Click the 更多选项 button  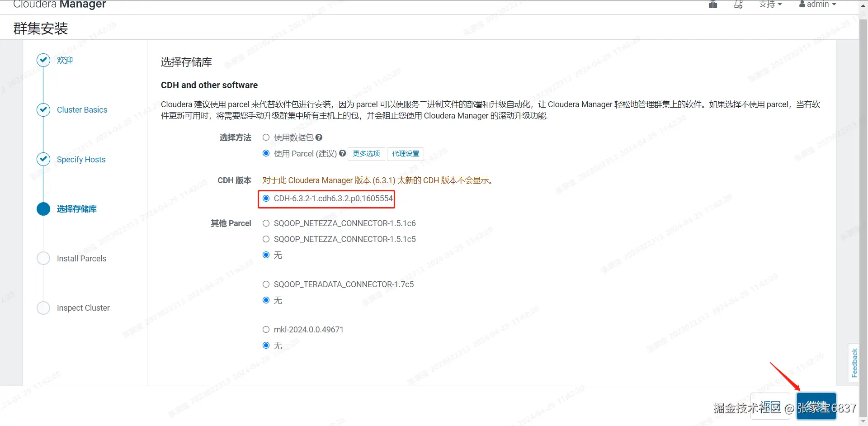tap(366, 154)
